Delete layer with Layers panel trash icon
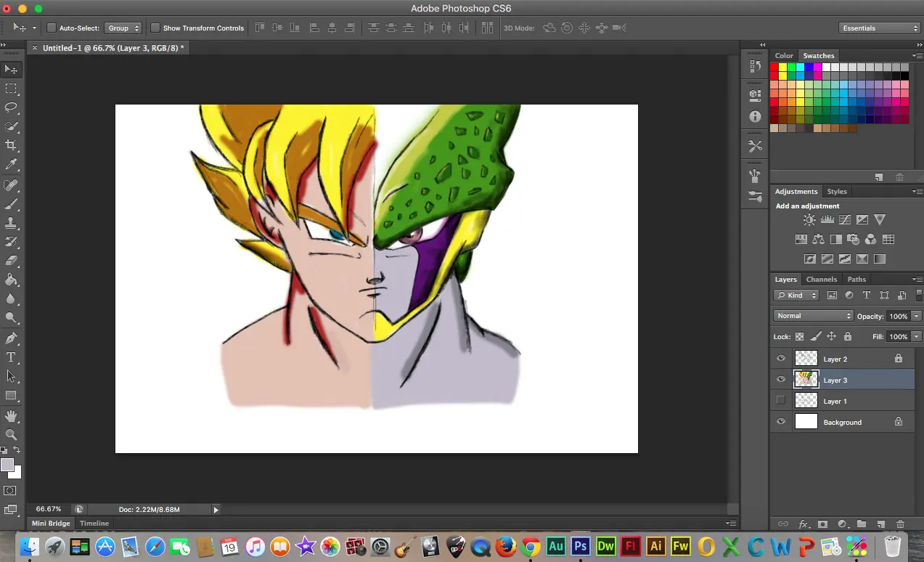Image resolution: width=924 pixels, height=562 pixels. click(x=900, y=524)
